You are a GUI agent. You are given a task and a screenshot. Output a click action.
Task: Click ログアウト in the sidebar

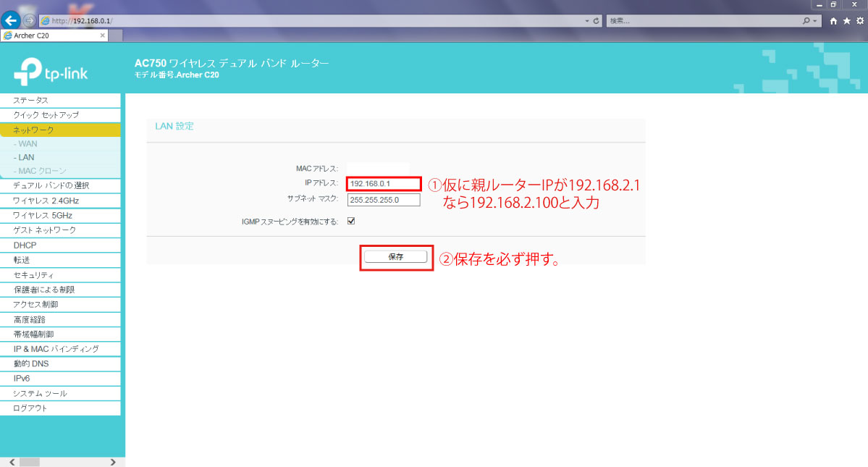[x=30, y=408]
